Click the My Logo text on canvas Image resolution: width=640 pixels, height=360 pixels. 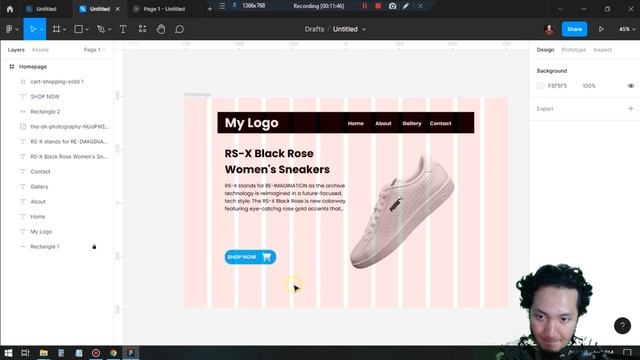(x=251, y=123)
